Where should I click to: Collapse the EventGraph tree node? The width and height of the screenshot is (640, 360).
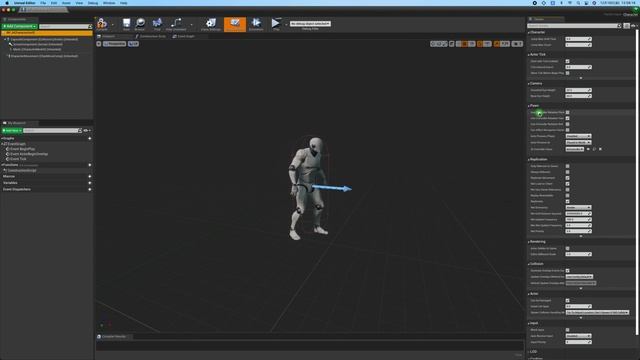(x=3, y=144)
